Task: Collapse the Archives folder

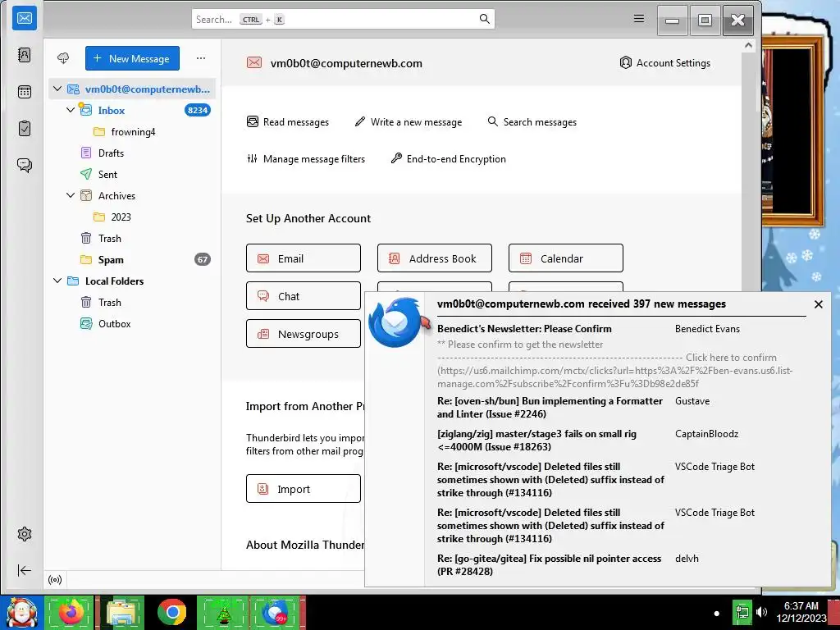Action: point(71,195)
